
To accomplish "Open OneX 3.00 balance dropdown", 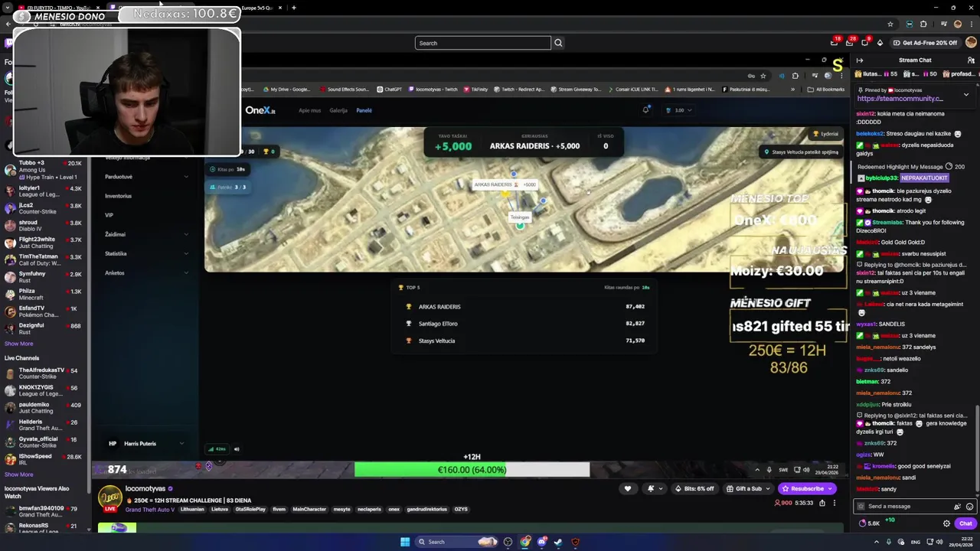I will point(679,110).
